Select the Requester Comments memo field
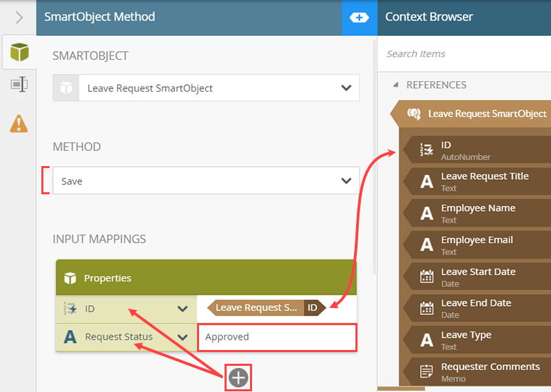The width and height of the screenshot is (551, 392). [x=477, y=372]
